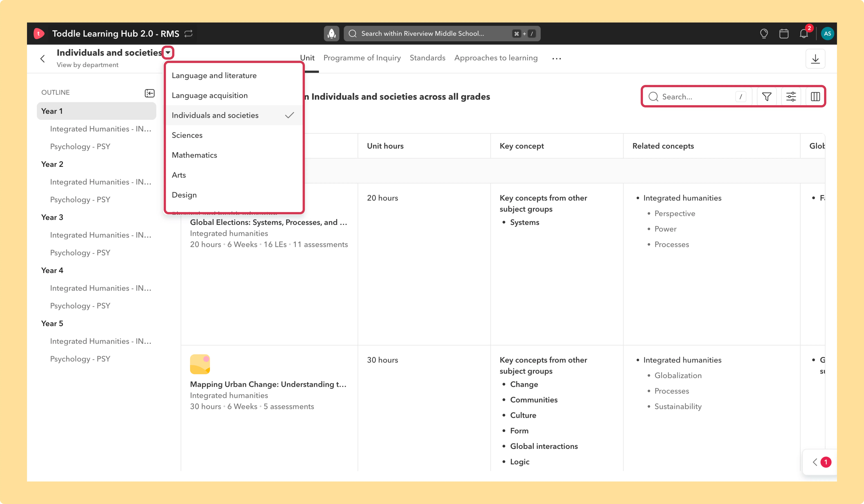
Task: Open Integrated Humanities under Year 2
Action: pos(100,182)
